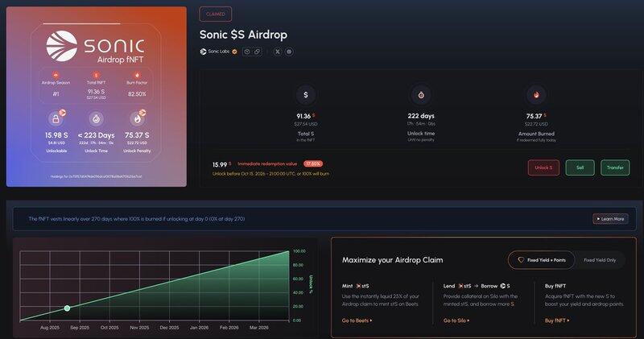The height and width of the screenshot is (339, 644).
Task: Click the Unlock S button
Action: click(x=543, y=167)
